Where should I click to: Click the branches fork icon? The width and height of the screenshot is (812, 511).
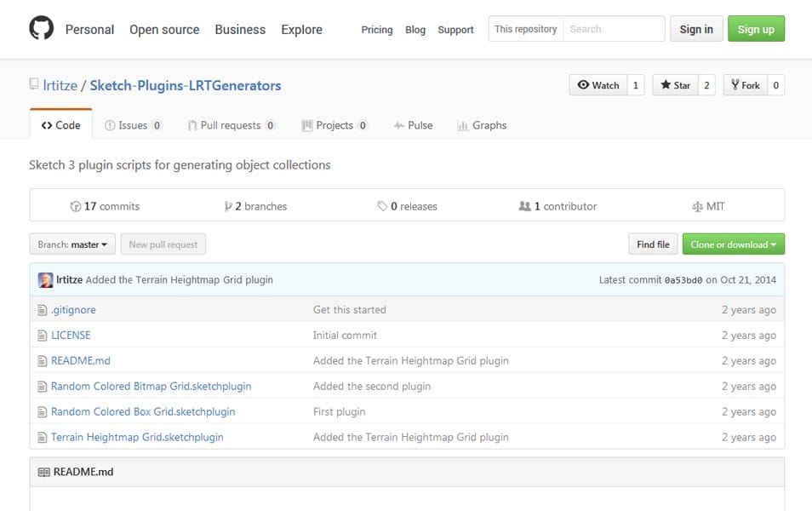pos(228,206)
